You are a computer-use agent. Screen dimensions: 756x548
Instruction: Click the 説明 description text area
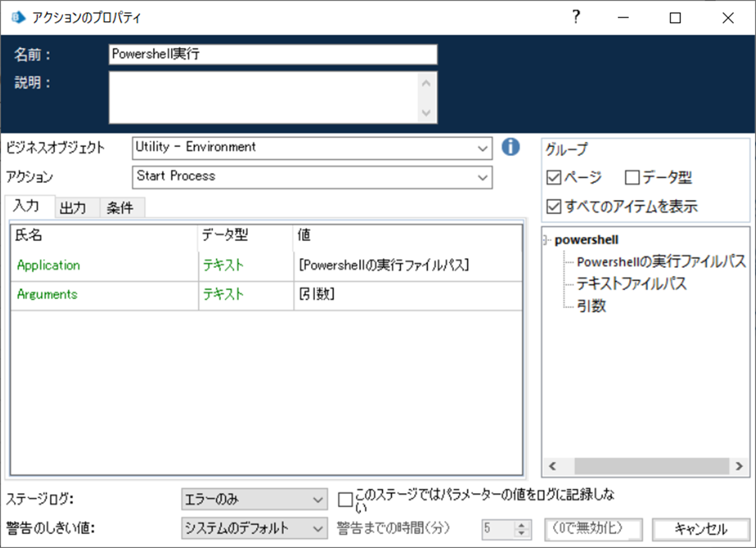(265, 97)
